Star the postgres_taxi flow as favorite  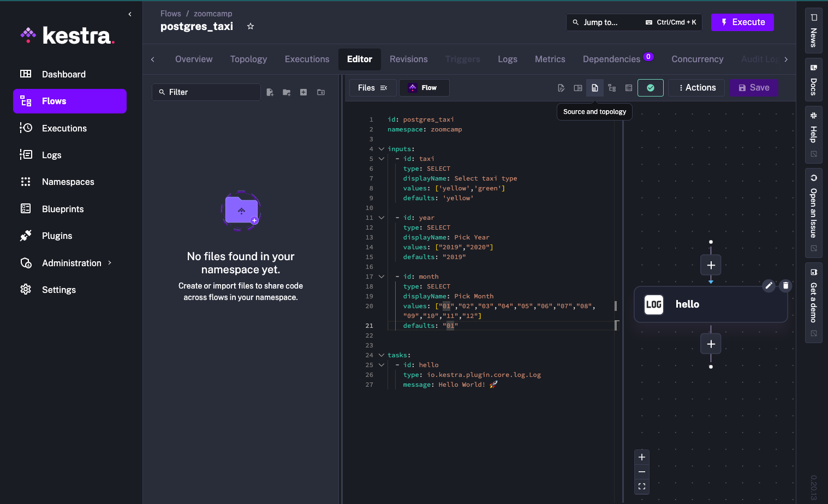(x=251, y=26)
